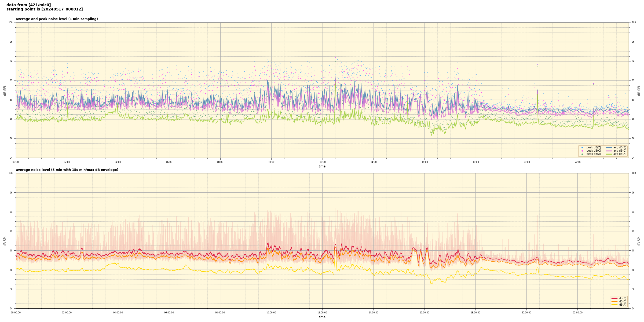Click orange dB(C) line in bottom legend
Viewport: 644px width, 322px height.
coord(614,301)
